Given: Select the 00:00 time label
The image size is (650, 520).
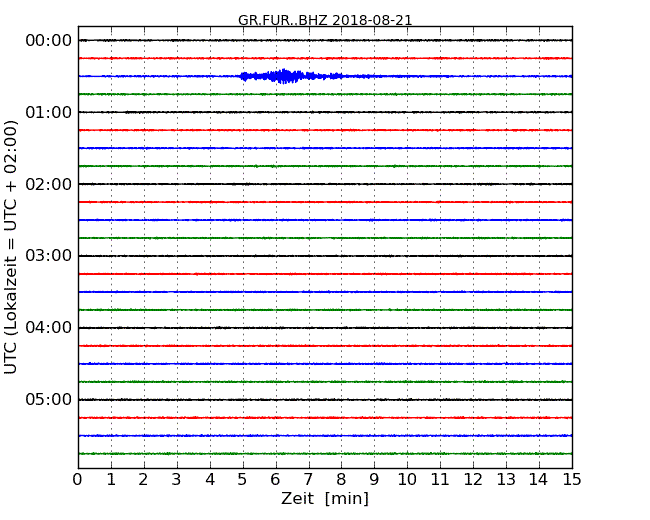Looking at the screenshot, I should pos(49,41).
